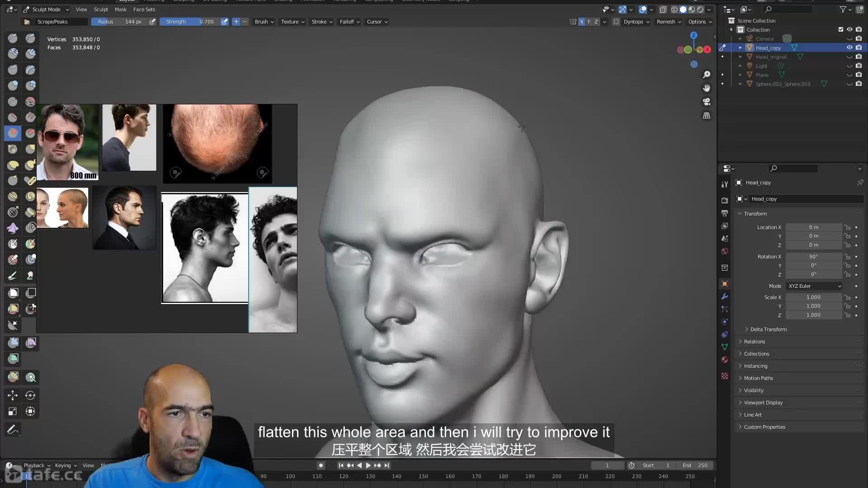This screenshot has width=868, height=488.
Task: Select the Cloth Filter tool
Action: tap(31, 343)
